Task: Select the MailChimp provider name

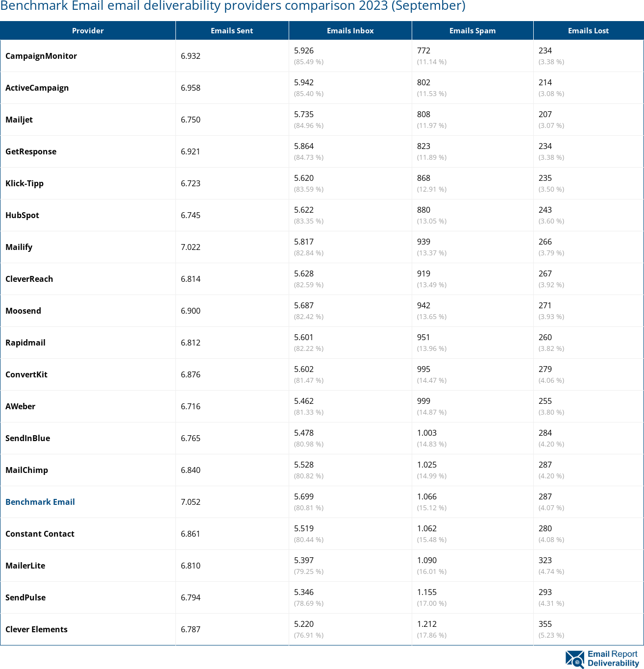Action: [x=27, y=470]
